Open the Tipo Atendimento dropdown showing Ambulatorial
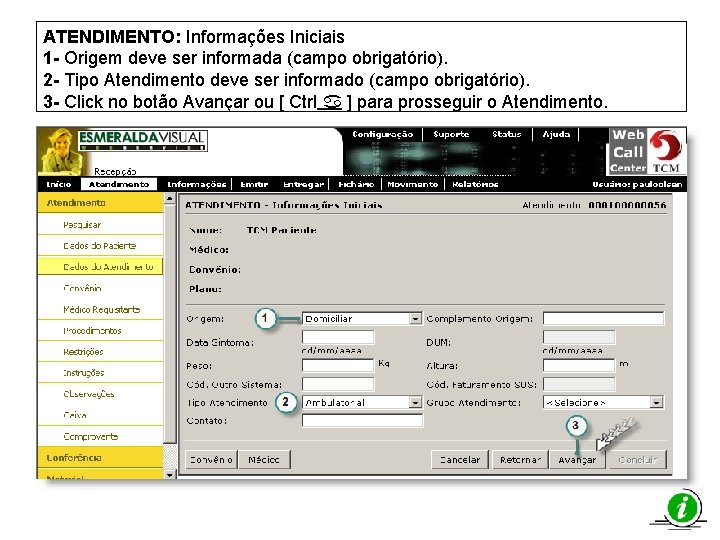Image resolution: width=720 pixels, height=540 pixels. pos(362,402)
